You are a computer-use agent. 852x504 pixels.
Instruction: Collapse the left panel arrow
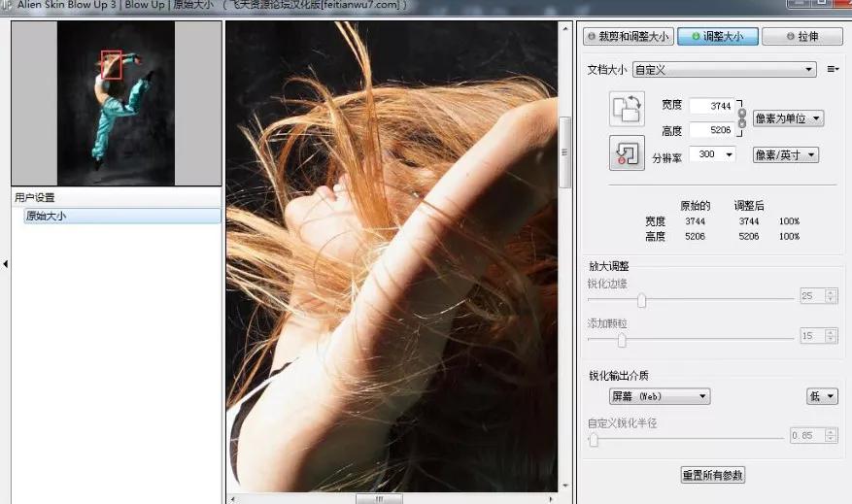(6, 264)
